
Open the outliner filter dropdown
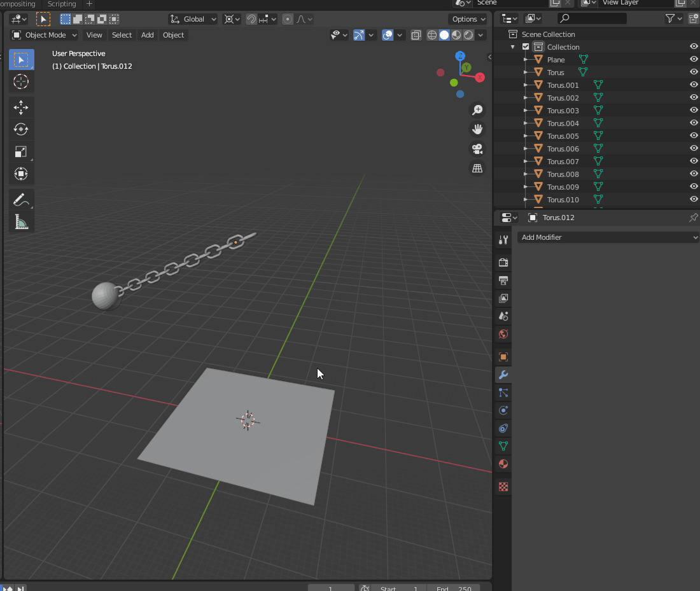[x=674, y=18]
